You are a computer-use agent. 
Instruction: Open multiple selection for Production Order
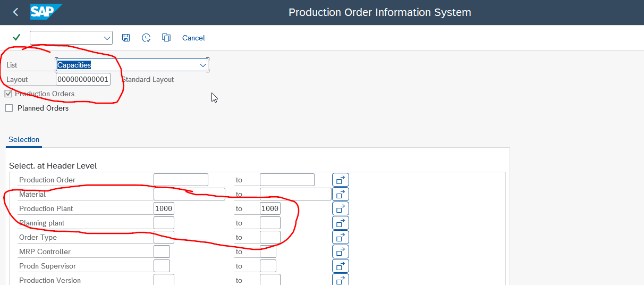pos(341,180)
